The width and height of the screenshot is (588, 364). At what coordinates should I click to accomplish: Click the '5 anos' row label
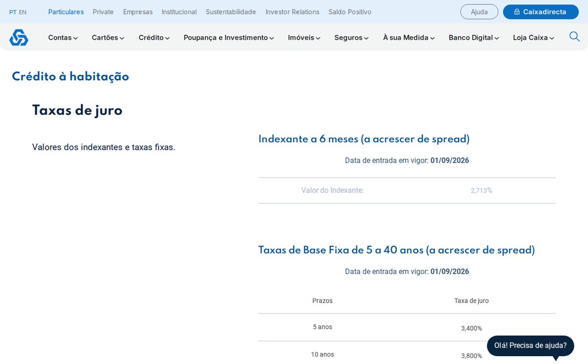322,327
